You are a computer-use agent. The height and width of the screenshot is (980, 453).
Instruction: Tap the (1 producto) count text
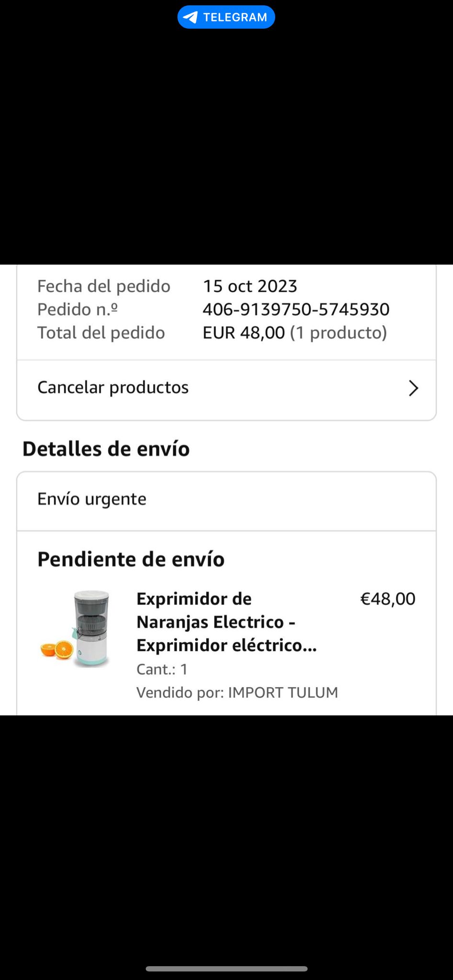pyautogui.click(x=339, y=333)
